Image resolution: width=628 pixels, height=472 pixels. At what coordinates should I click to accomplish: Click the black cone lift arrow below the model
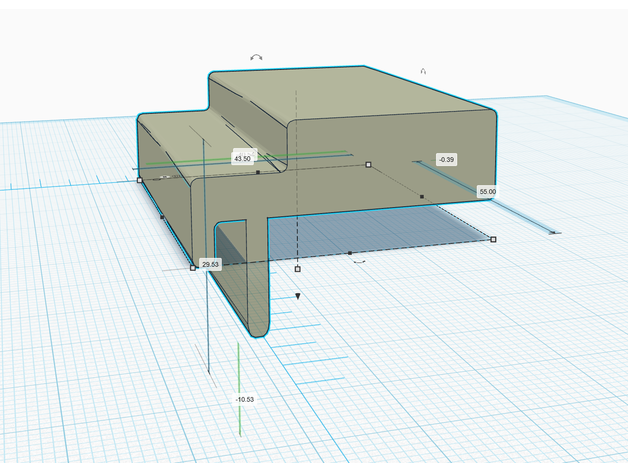pos(297,297)
